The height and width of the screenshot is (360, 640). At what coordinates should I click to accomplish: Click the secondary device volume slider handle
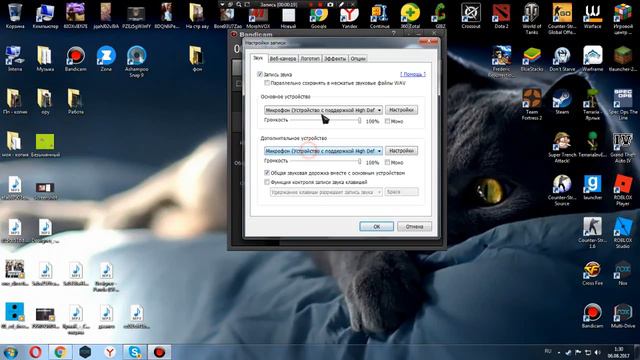point(360,162)
